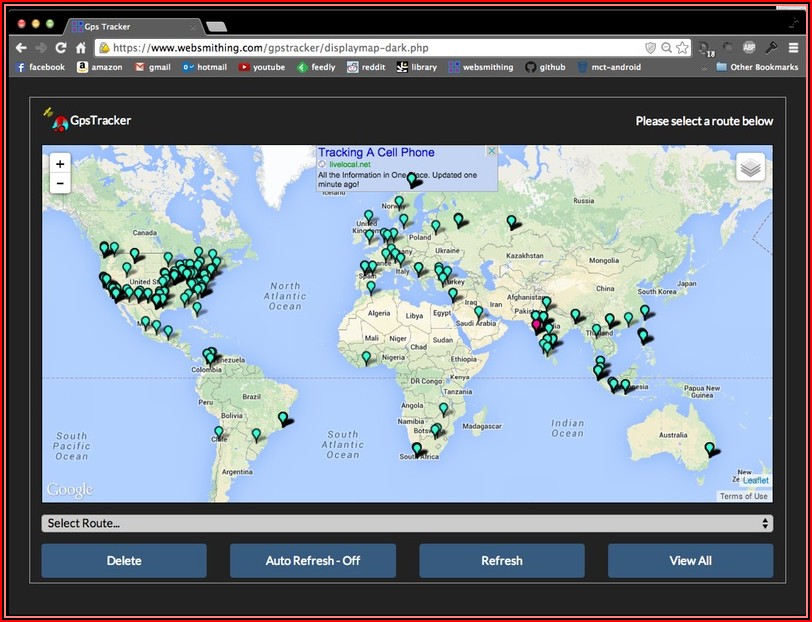Open Chrome hamburger menu
Image resolution: width=812 pixels, height=622 pixels.
[x=794, y=48]
